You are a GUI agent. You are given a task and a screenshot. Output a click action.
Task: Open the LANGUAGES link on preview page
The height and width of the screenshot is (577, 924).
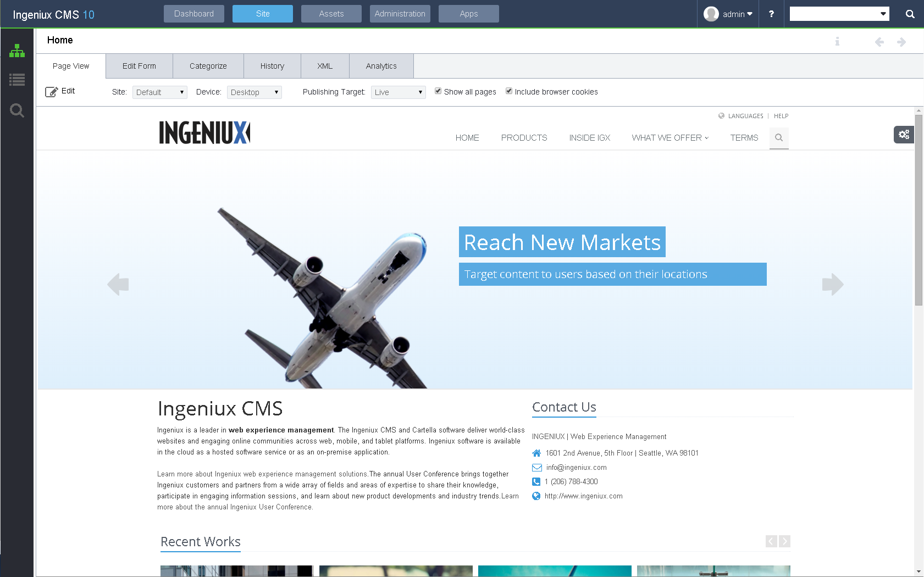[746, 116]
